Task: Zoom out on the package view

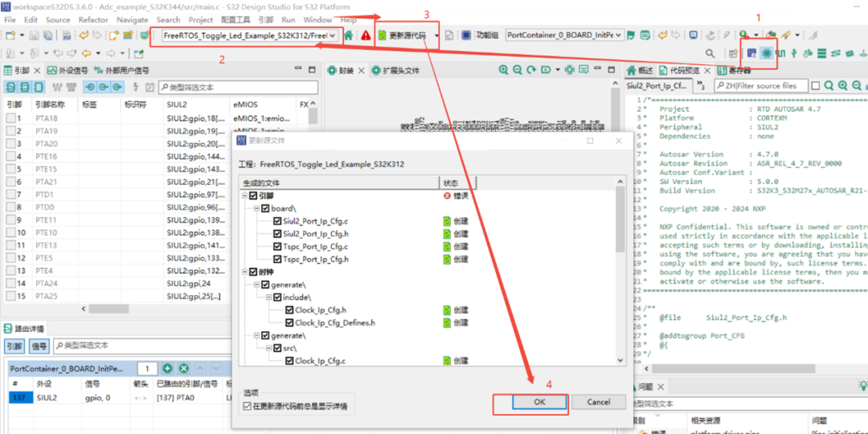Action: point(517,70)
